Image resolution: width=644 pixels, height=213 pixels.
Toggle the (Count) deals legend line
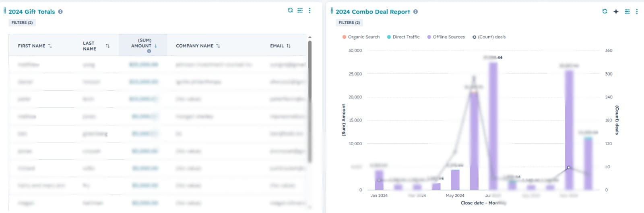click(x=489, y=37)
